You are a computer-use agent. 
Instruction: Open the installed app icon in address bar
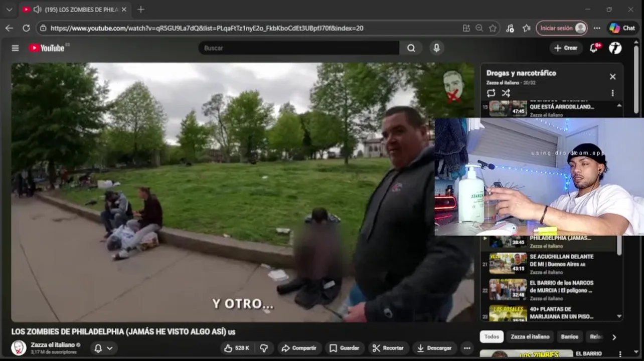coord(466,28)
